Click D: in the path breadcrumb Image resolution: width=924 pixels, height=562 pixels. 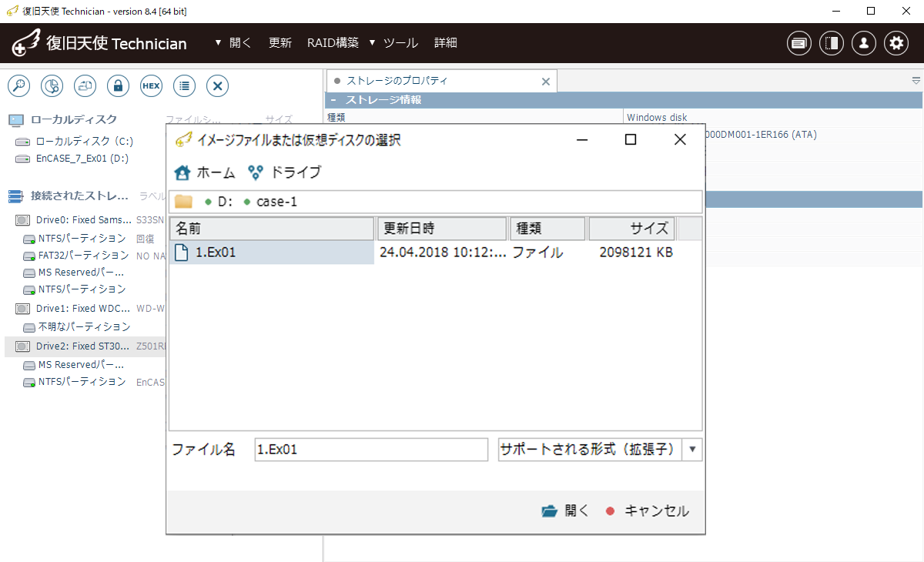pos(226,202)
